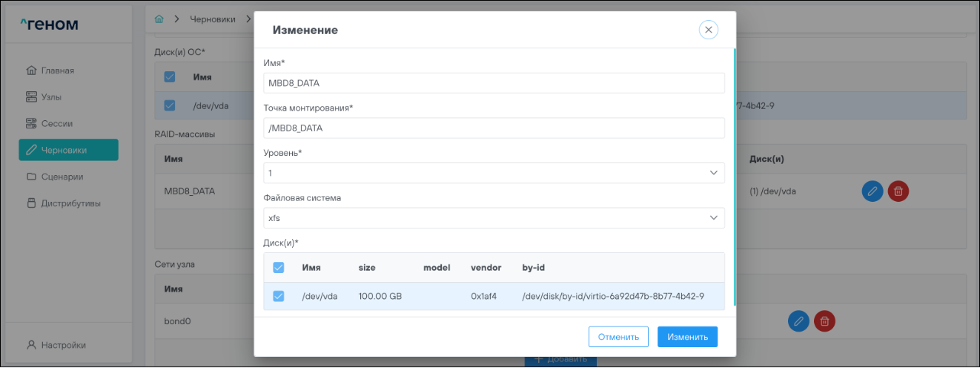This screenshot has width=980, height=368.
Task: Open Настройки at sidebar bottom
Action: pyautogui.click(x=62, y=345)
